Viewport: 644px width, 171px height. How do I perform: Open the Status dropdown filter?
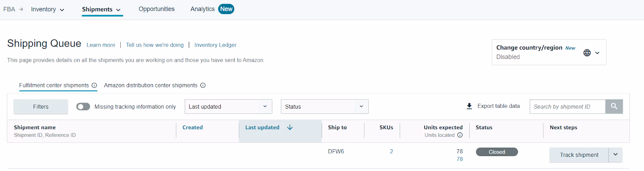[x=324, y=107]
